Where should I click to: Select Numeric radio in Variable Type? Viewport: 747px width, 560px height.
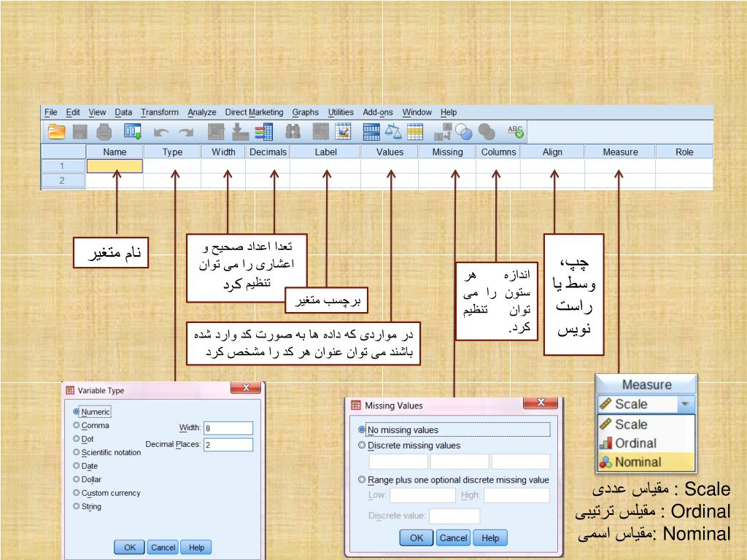point(76,411)
